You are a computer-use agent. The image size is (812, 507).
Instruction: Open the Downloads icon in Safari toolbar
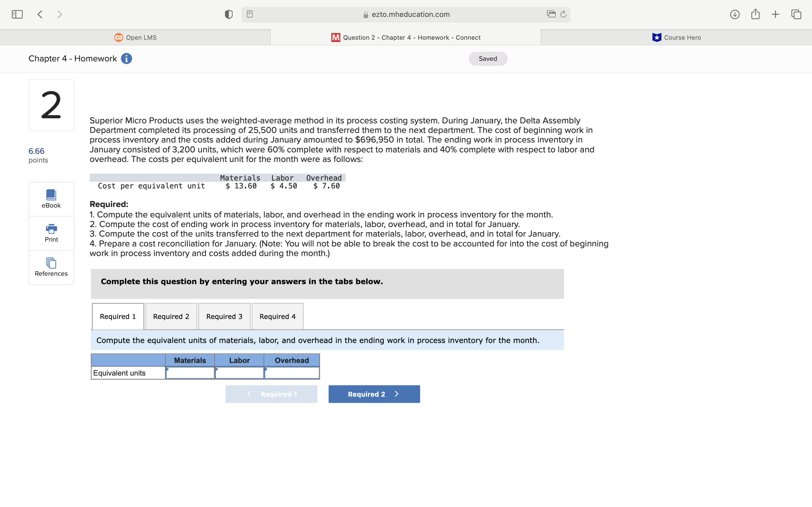click(734, 14)
